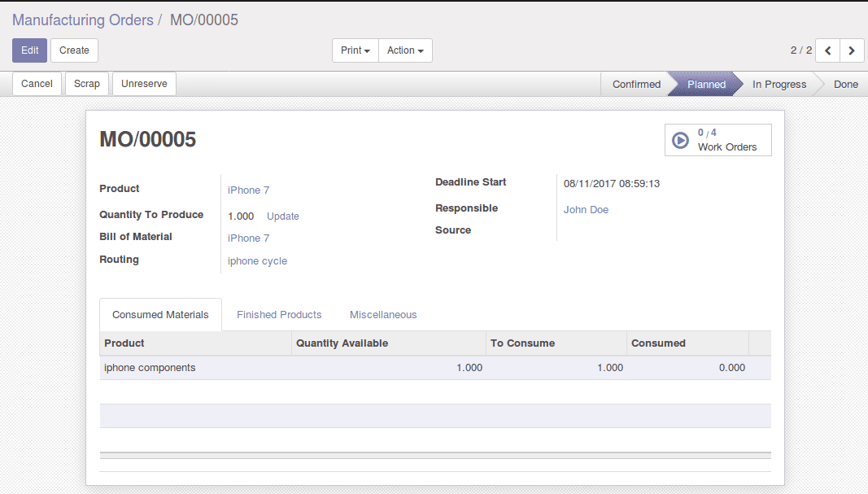Click the Scrap button

click(x=87, y=84)
